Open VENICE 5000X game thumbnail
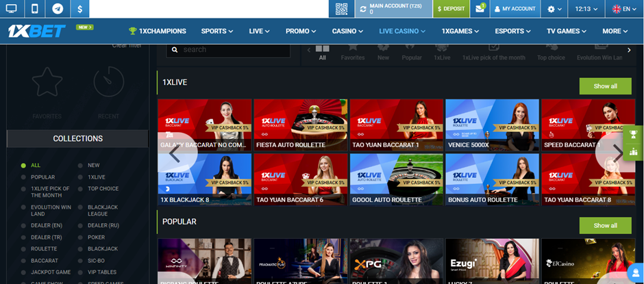Viewport: 644px width, 284px height. [x=492, y=125]
